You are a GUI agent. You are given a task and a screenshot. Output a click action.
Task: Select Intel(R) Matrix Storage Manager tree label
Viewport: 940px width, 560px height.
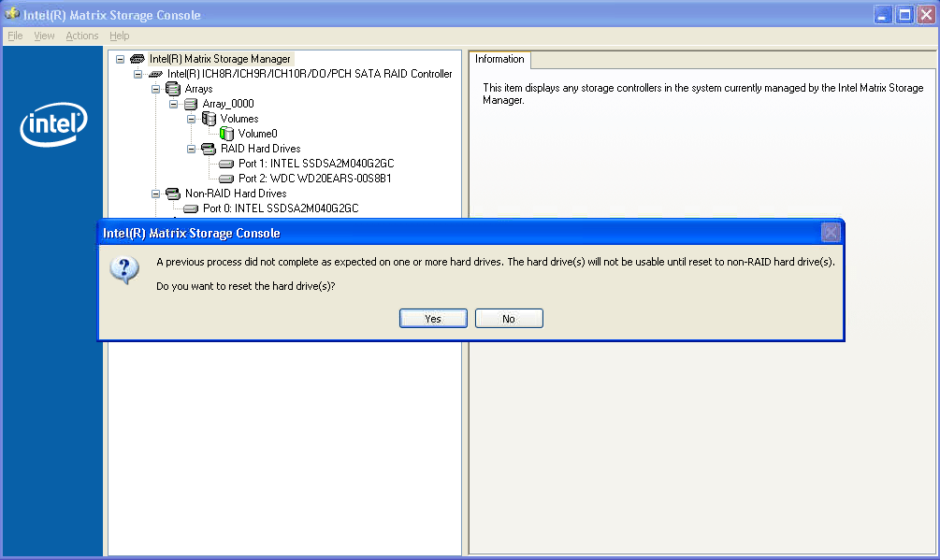click(220, 59)
